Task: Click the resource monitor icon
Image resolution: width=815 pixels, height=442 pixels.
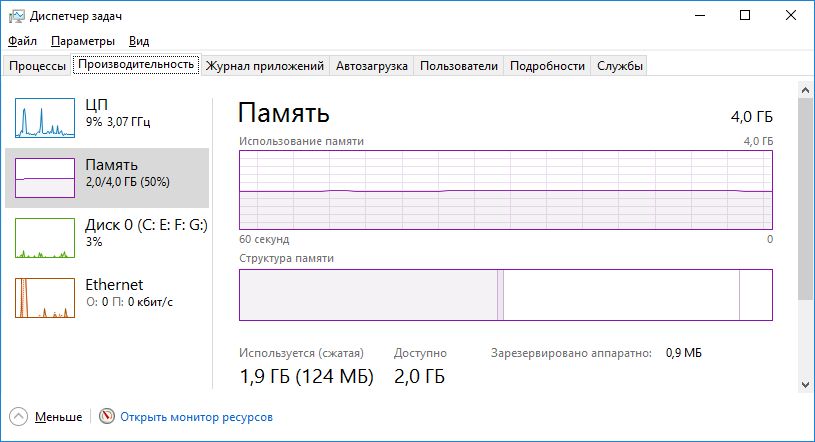Action: [x=106, y=417]
